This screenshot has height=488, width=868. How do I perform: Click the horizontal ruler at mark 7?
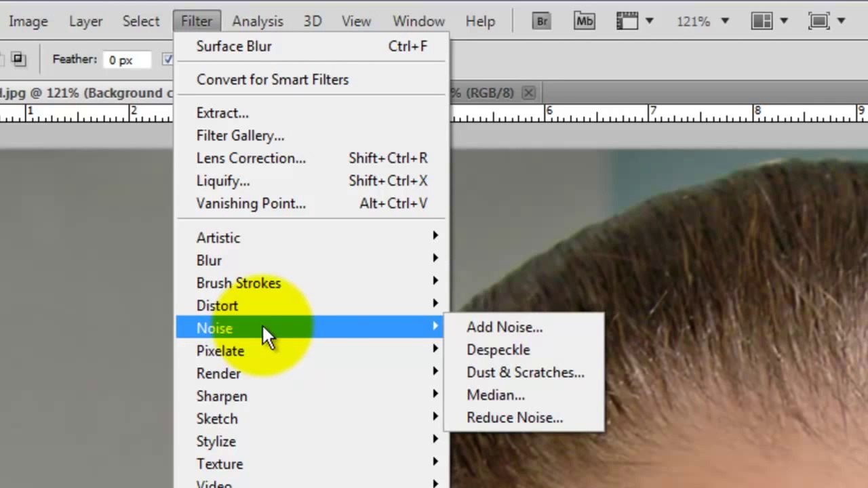pos(654,112)
